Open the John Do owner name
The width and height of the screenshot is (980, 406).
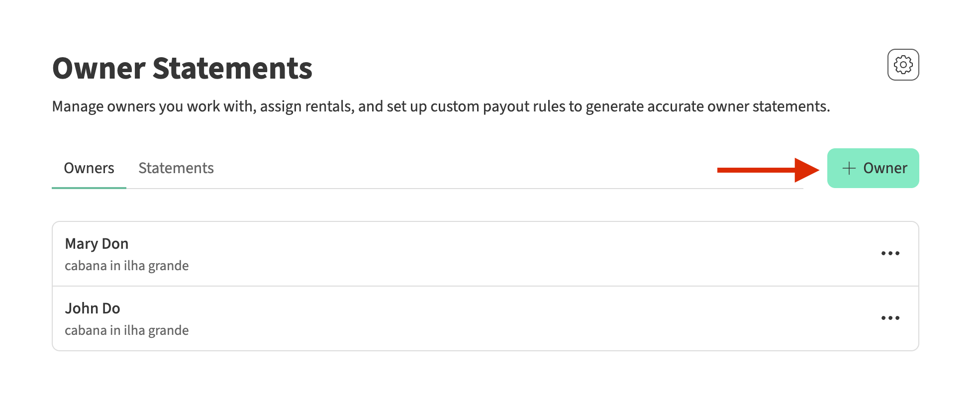tap(93, 308)
